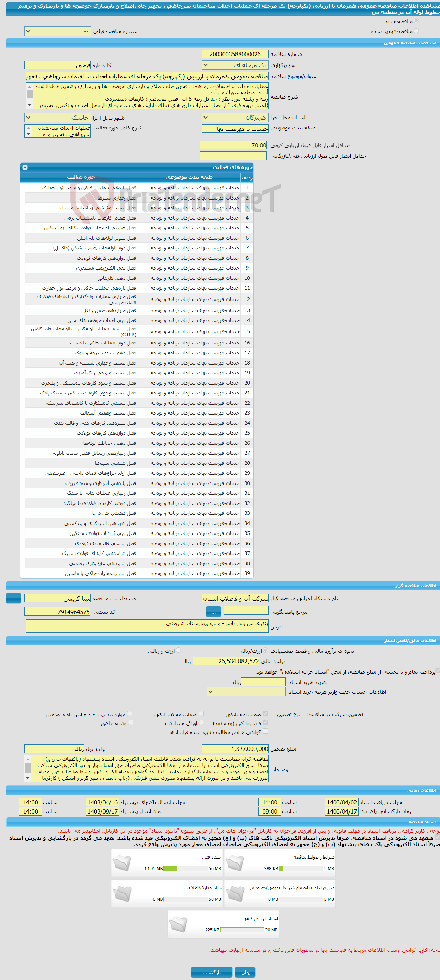This screenshot has height=980, width=440.
Task: Click the کد پستی field
Action: pyautogui.click(x=57, y=612)
